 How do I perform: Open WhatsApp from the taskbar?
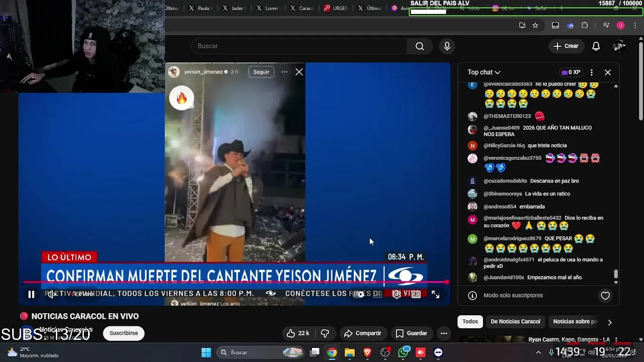click(x=403, y=352)
